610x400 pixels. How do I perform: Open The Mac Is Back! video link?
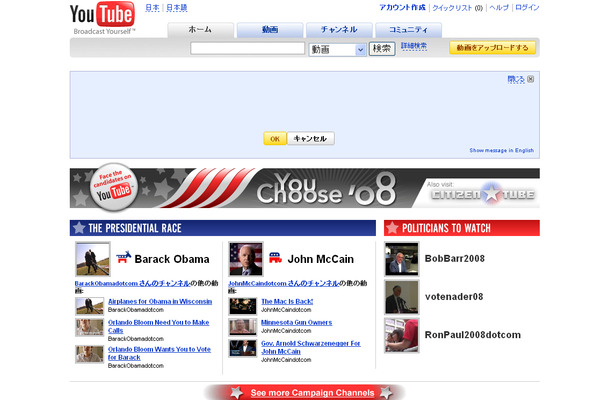click(x=287, y=302)
